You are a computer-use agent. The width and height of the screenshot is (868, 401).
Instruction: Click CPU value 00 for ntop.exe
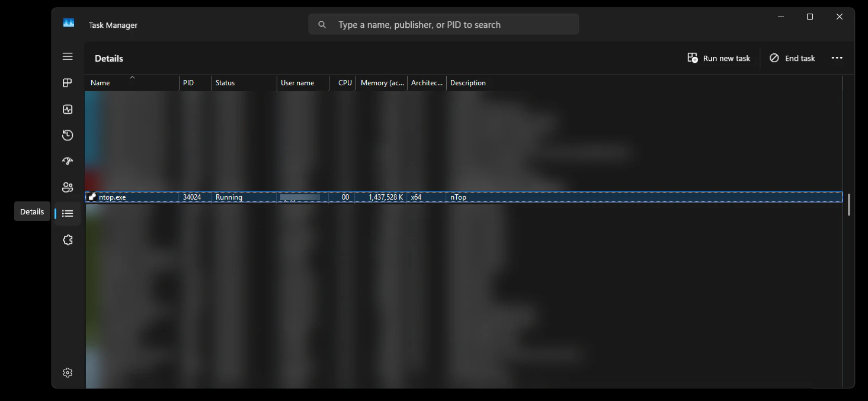coord(345,197)
